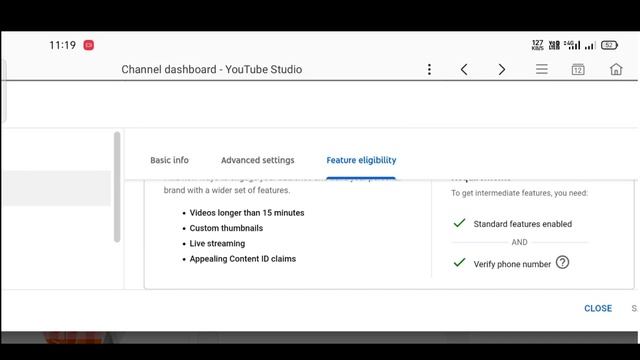This screenshot has width=640, height=360.
Task: Click 'To get intermediate features, you need:' text
Action: coord(519,193)
